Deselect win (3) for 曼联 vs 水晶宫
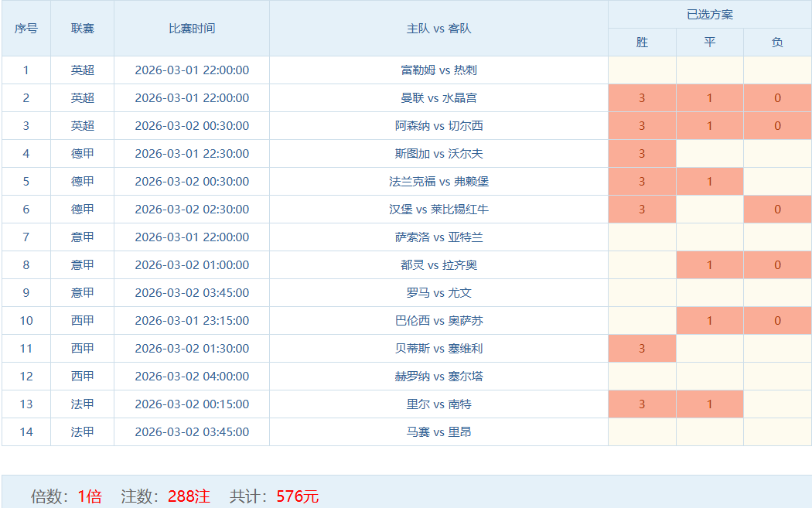812x508 pixels. (x=642, y=98)
